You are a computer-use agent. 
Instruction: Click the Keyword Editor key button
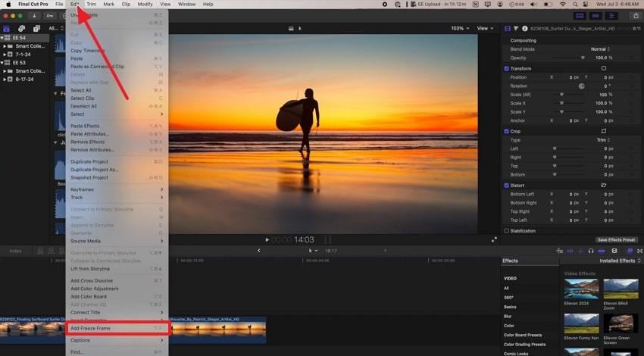click(50, 16)
